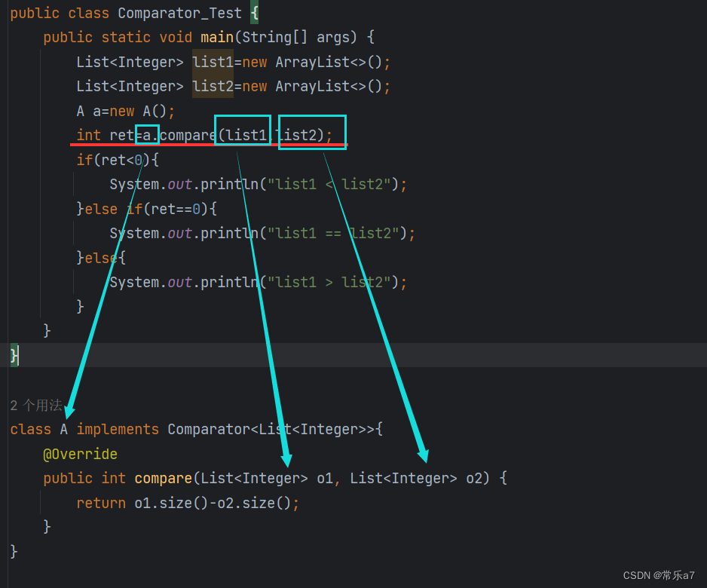Click "Comparator<List<Integer>>" in the class A declaration
Image resolution: width=707 pixels, height=588 pixels.
click(x=271, y=429)
